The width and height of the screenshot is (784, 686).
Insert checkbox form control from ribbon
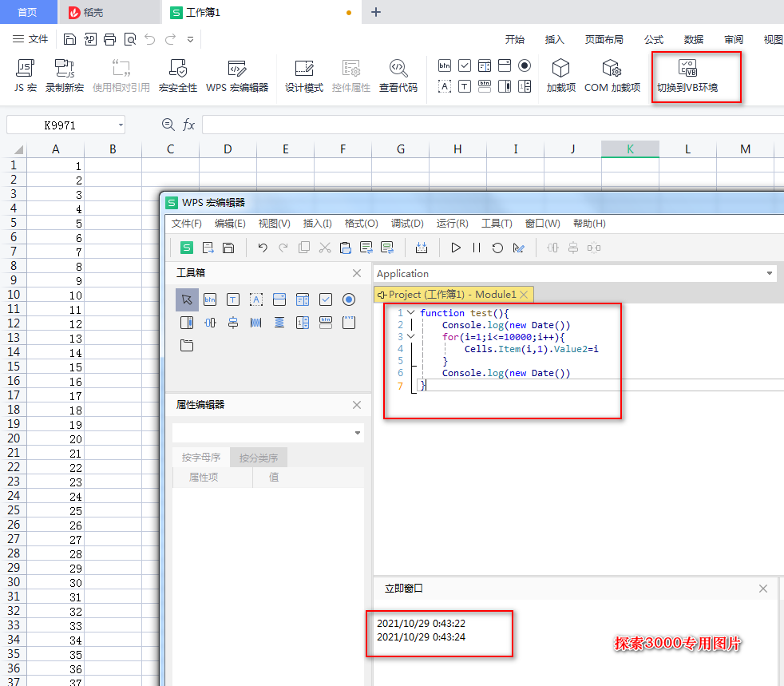pos(465,65)
